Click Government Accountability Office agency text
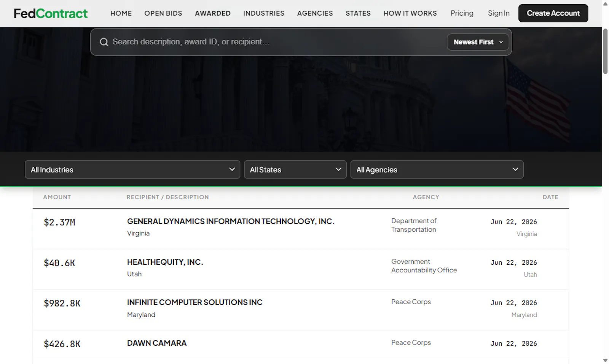The height and width of the screenshot is (364, 609). pos(424,266)
